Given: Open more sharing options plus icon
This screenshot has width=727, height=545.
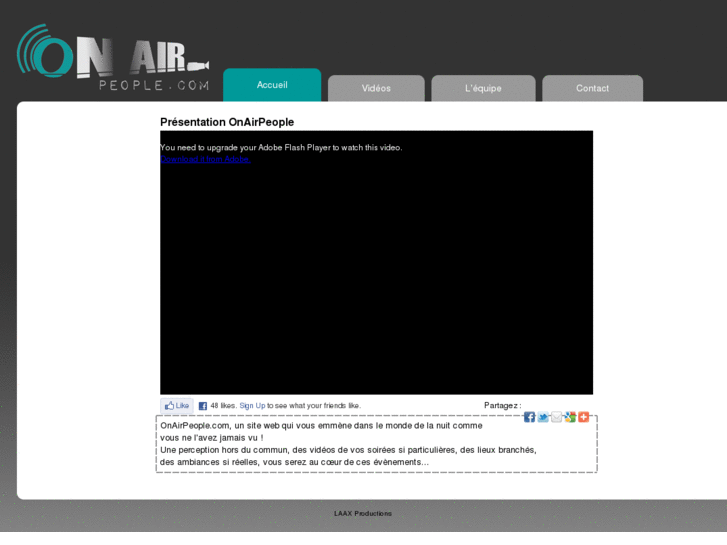Looking at the screenshot, I should click(x=583, y=417).
